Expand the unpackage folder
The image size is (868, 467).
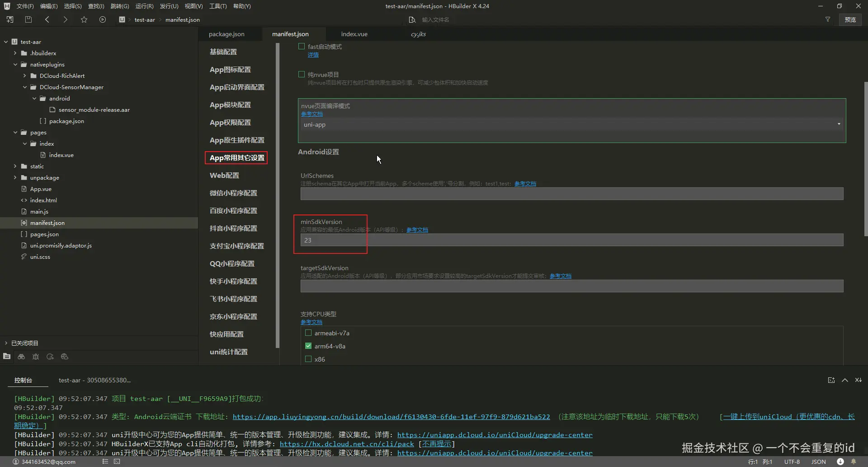[x=15, y=177]
